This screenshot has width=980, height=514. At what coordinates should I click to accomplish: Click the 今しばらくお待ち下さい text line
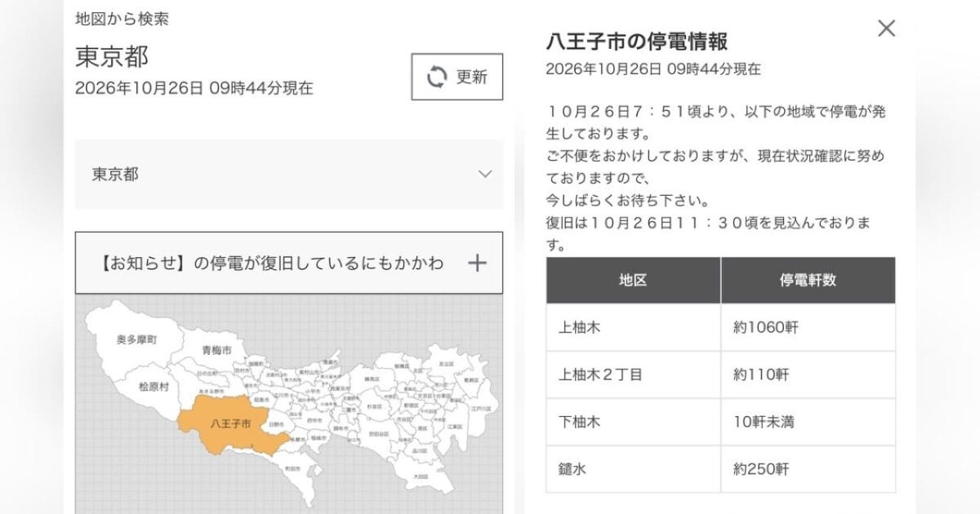[x=627, y=200]
